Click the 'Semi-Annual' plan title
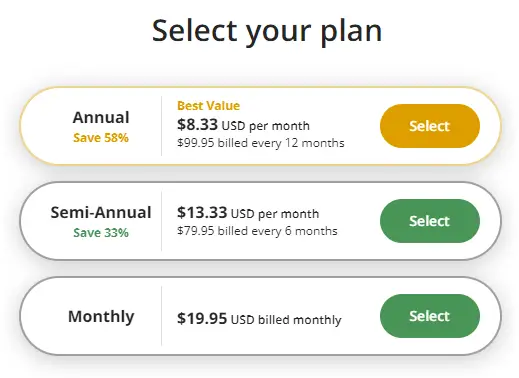This screenshot has height=378, width=519. pos(101,212)
